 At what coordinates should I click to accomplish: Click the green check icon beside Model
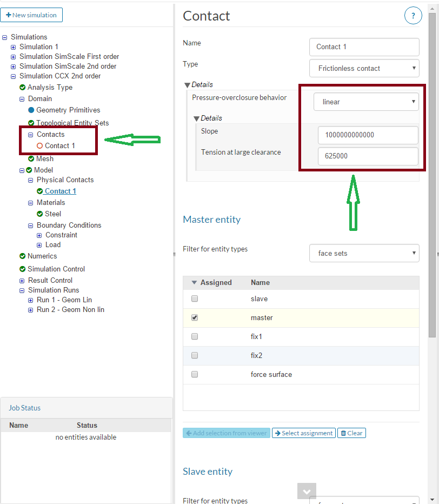29,170
